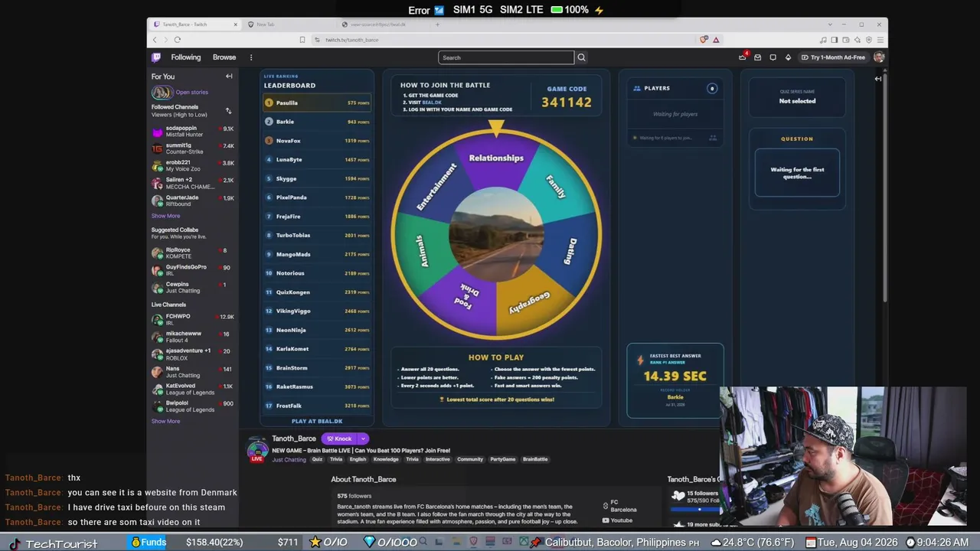Open the FC Barcelona social link

click(x=620, y=506)
